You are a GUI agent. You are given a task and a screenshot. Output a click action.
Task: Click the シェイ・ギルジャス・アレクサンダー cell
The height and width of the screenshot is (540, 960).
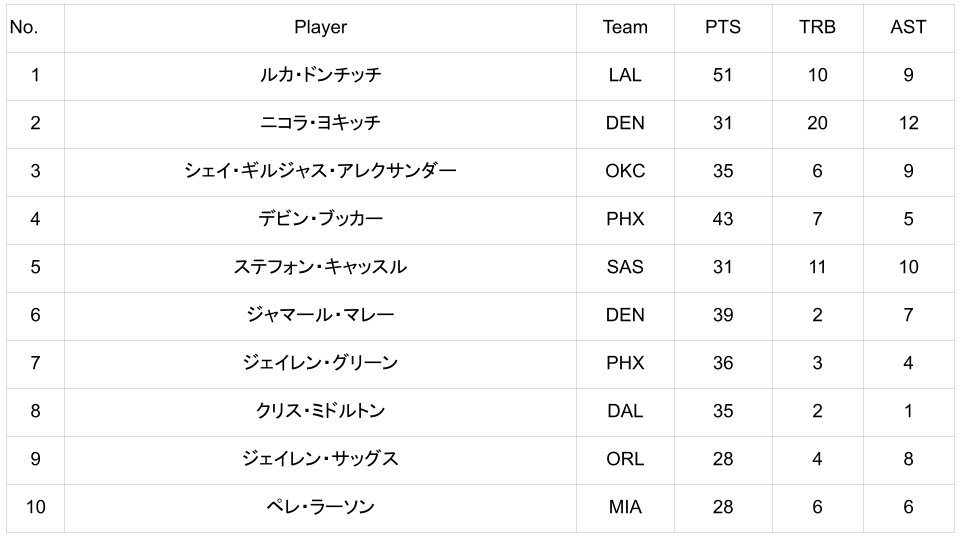320,171
